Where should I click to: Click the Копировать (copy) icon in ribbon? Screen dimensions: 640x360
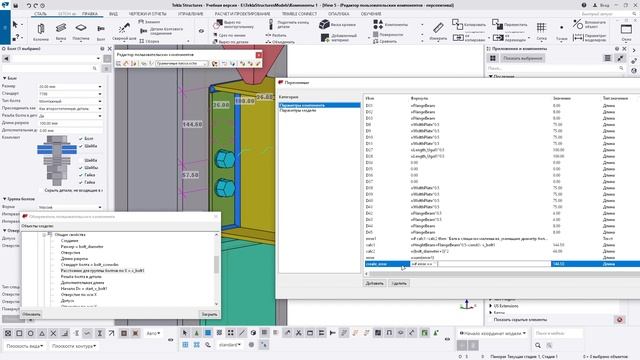click(x=458, y=24)
